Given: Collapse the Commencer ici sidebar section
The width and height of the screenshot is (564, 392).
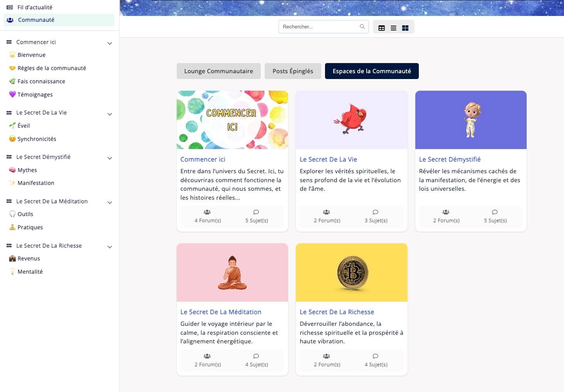Looking at the screenshot, I should click(x=110, y=43).
